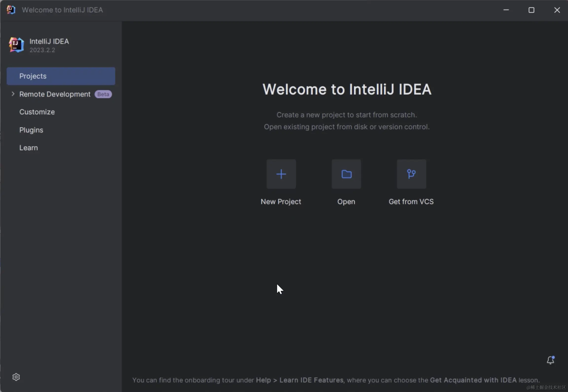The image size is (568, 392).
Task: Open the Plugins section
Action: tap(31, 130)
